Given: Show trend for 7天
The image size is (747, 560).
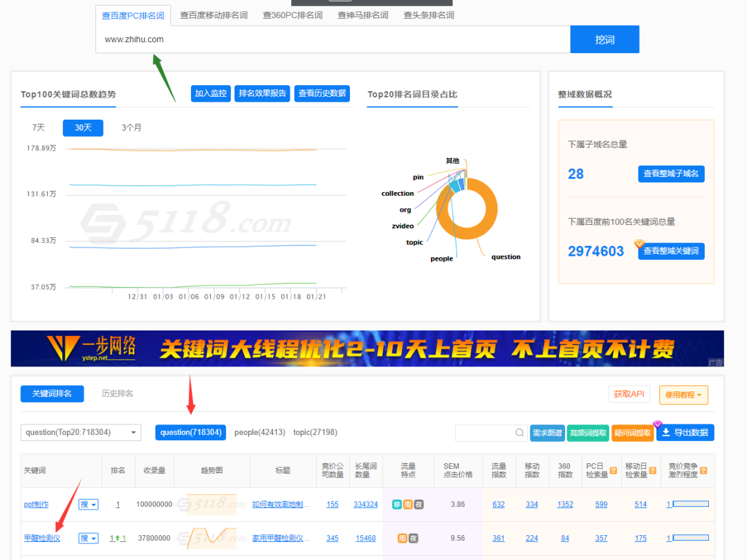Looking at the screenshot, I should 39,128.
